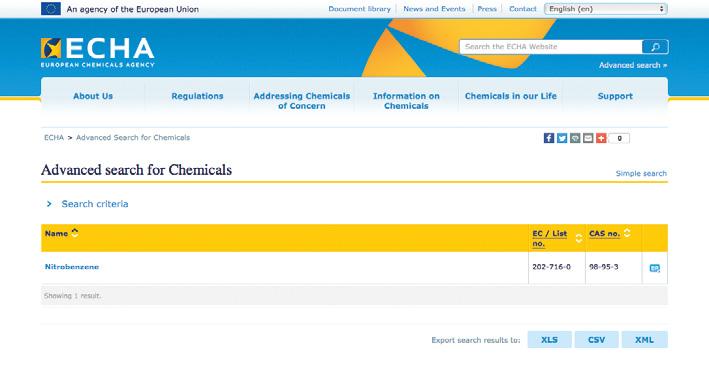Open Information on Chemicals menu
709x388 pixels.
(406, 101)
